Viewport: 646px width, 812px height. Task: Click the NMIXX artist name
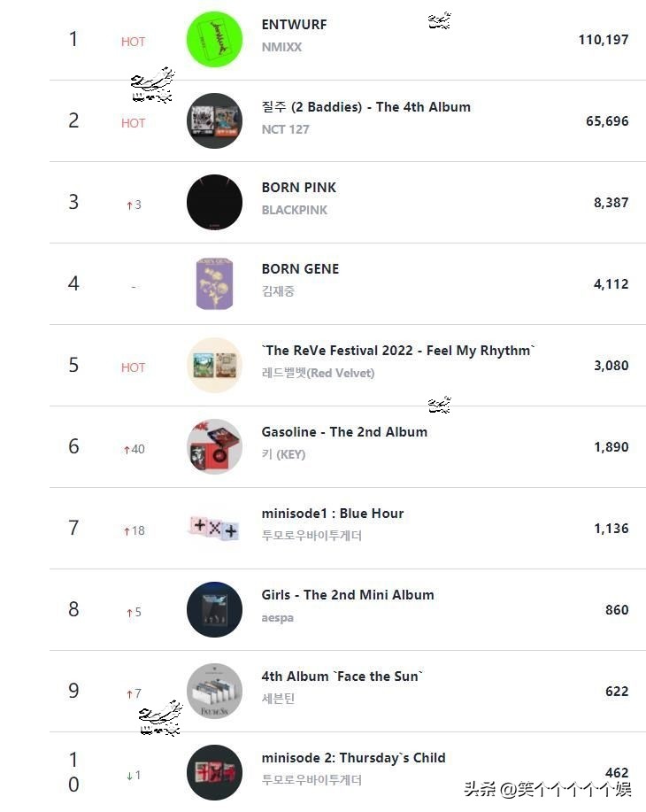coord(281,47)
